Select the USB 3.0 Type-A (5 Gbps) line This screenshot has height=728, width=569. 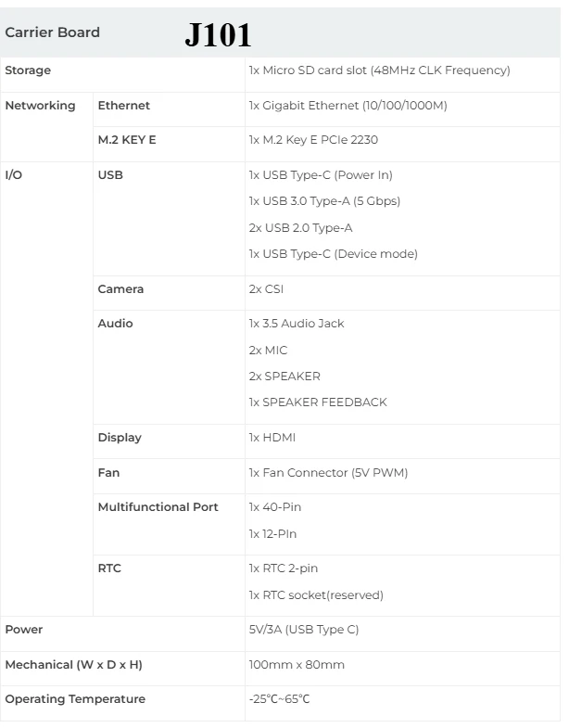[324, 201]
